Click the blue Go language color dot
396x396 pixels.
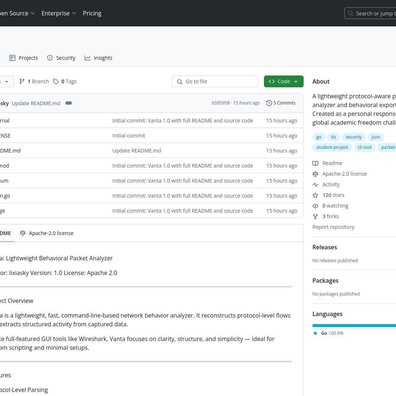point(315,333)
